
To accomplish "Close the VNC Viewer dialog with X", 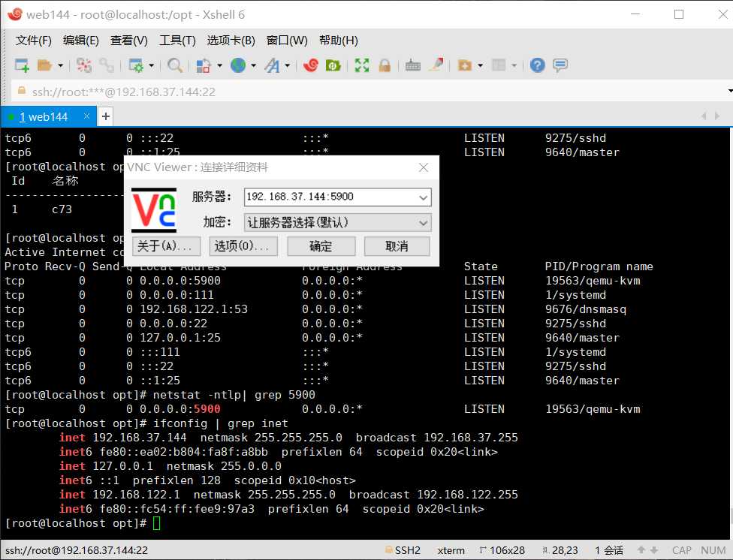I will pos(424,167).
